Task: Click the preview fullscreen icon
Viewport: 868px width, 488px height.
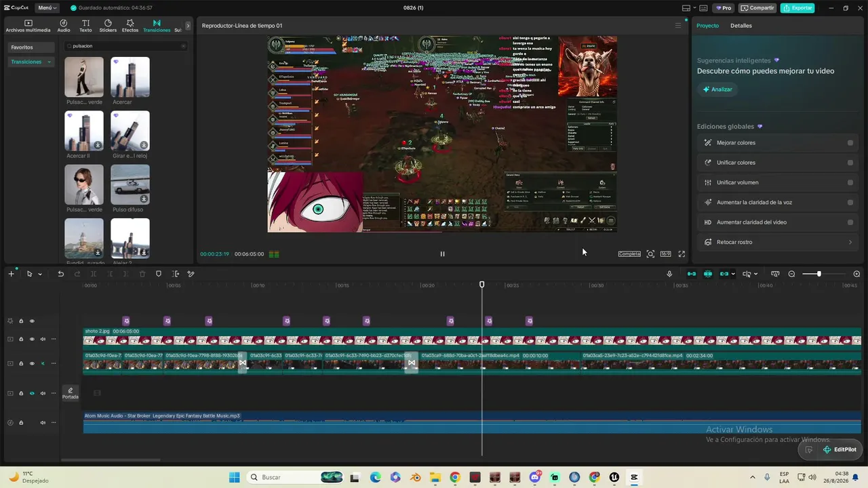Action: (682, 254)
